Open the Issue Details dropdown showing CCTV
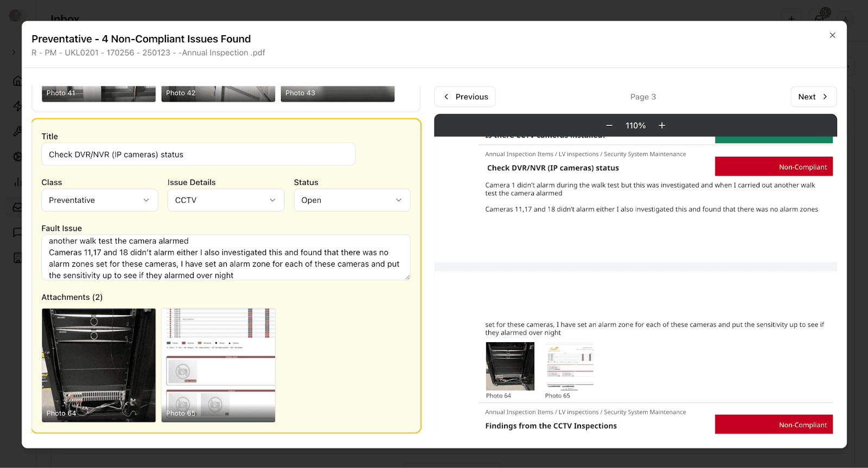The height and width of the screenshot is (468, 868). pyautogui.click(x=226, y=200)
